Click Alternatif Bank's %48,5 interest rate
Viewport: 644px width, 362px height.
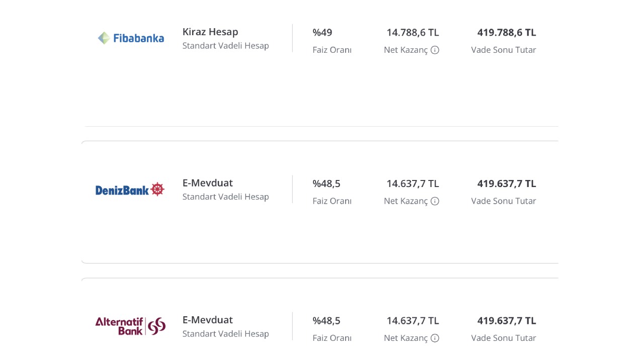[327, 321]
